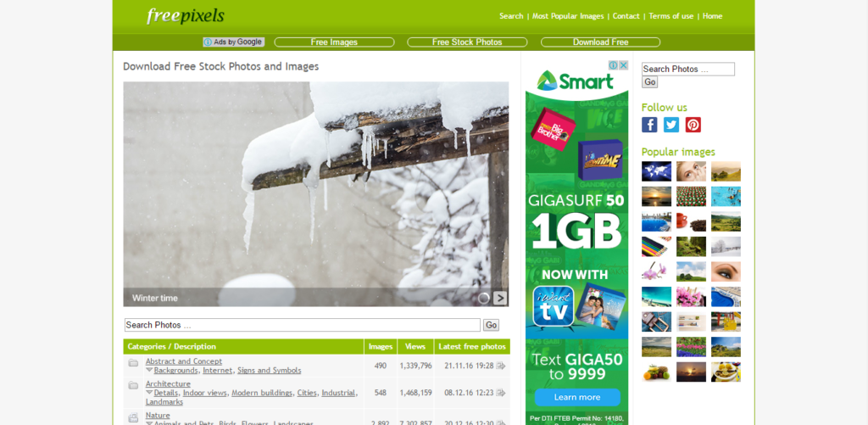The image size is (868, 425).
Task: Click the Download Free ad link
Action: point(601,42)
